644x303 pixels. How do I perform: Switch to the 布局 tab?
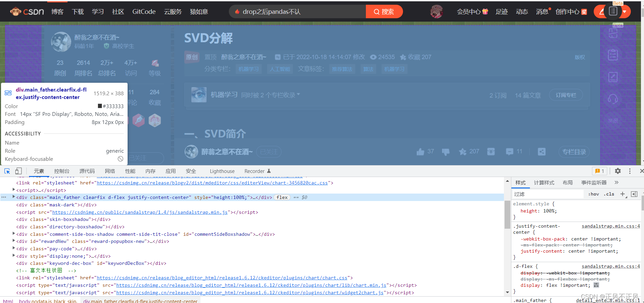(568, 183)
